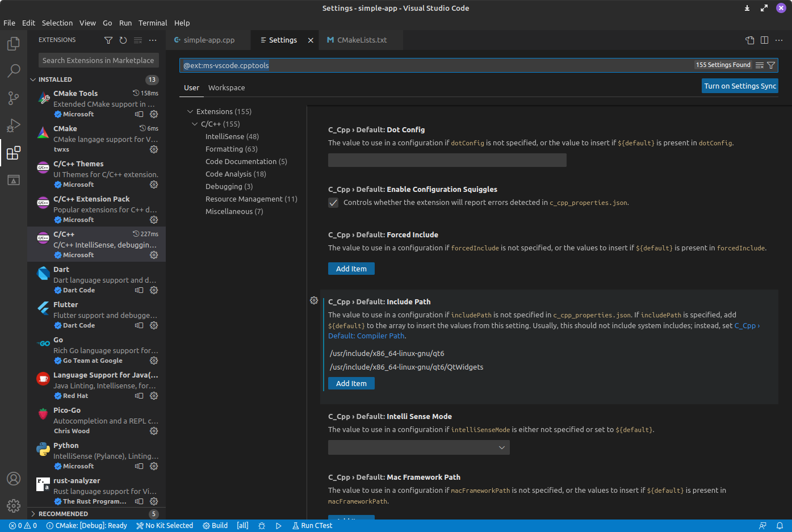Click No Kit Selected in status bar
The image size is (792, 532).
(x=165, y=526)
